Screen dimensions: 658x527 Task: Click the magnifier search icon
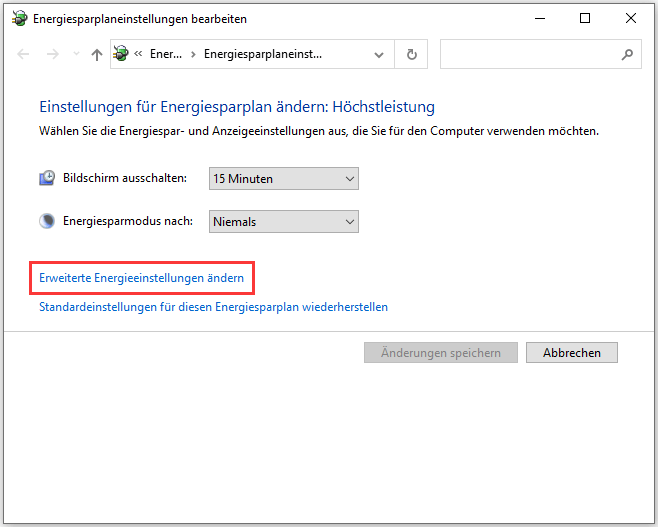pyautogui.click(x=627, y=54)
